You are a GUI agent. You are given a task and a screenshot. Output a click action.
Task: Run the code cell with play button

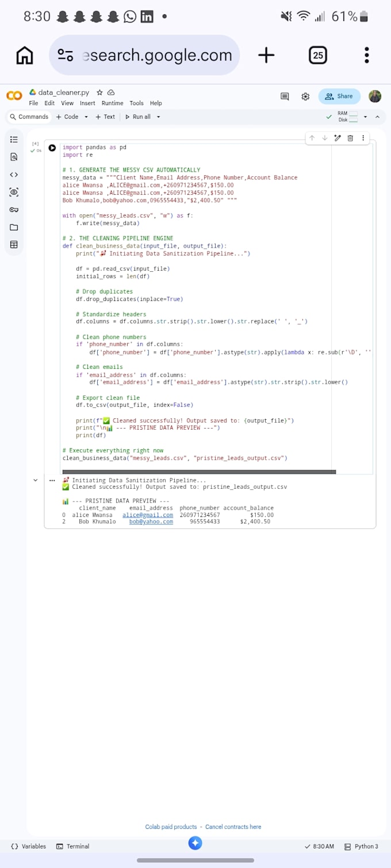point(52,148)
